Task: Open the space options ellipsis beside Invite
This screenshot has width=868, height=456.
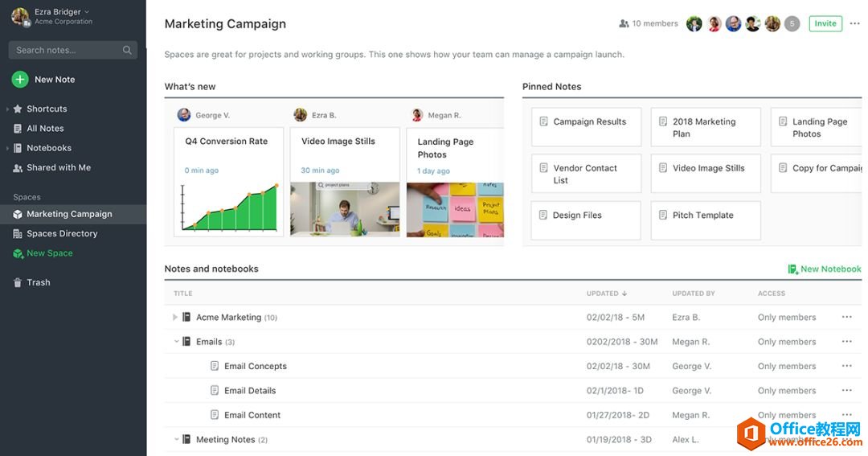Action: click(854, 23)
